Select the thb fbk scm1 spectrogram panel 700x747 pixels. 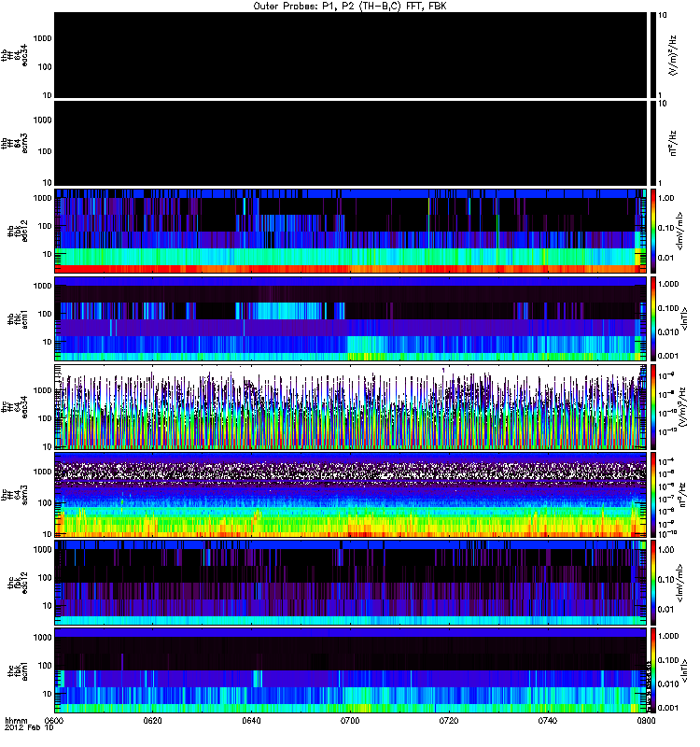(350, 317)
